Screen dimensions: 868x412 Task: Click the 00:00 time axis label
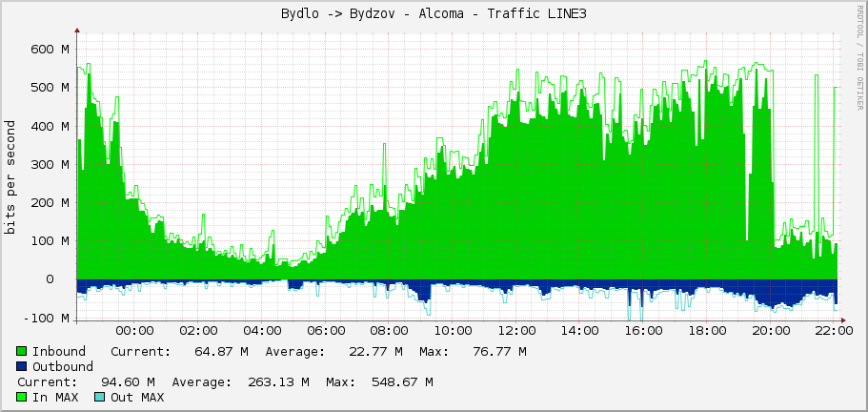click(x=135, y=331)
